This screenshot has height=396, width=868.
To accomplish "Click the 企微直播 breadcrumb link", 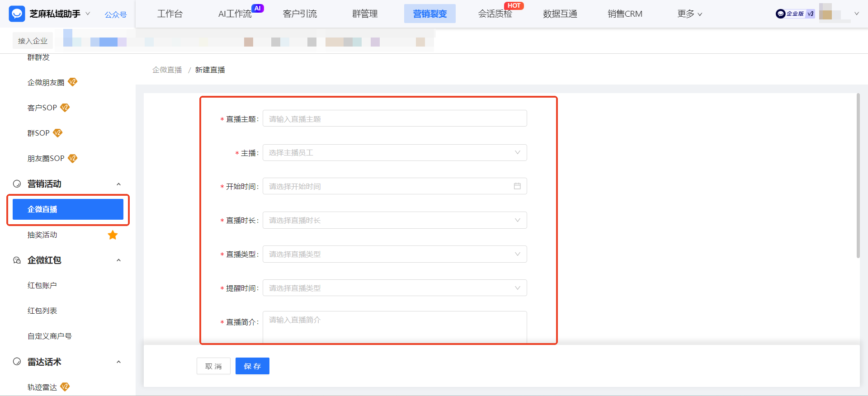I will click(x=167, y=70).
